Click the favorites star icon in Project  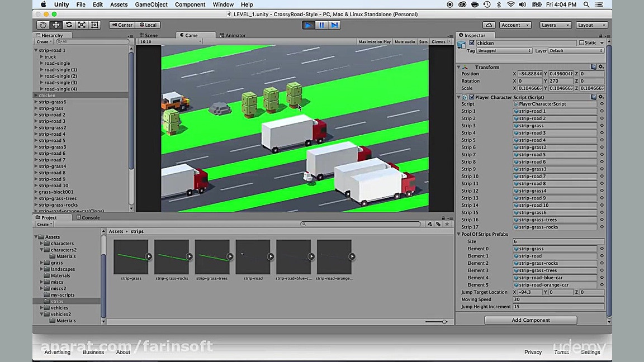pyautogui.click(x=447, y=224)
